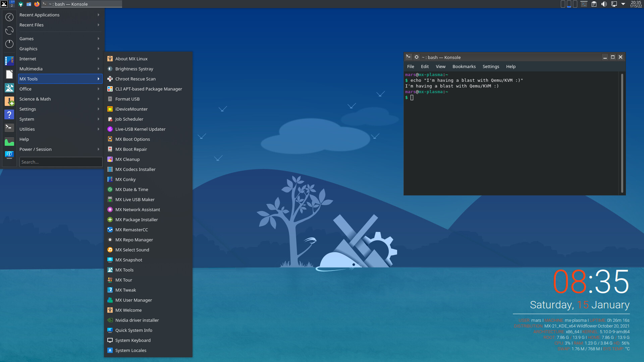644x362 pixels.
Task: Open MX Welcome
Action: coord(148,310)
